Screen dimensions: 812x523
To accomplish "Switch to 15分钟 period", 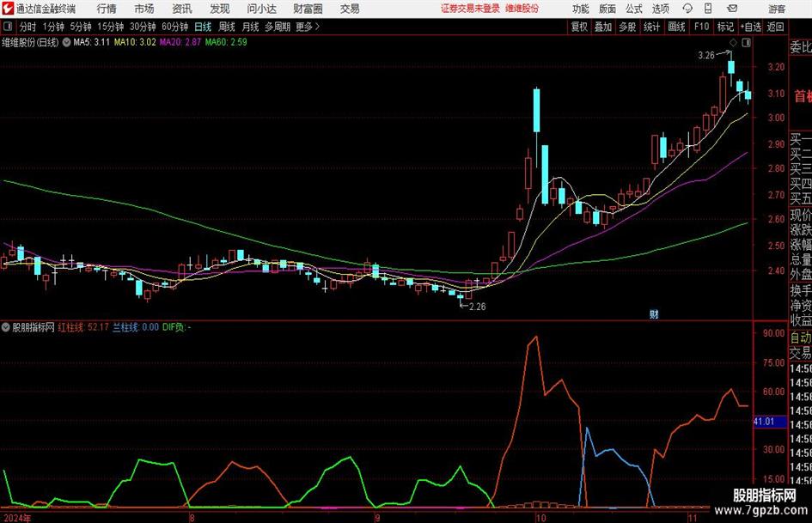I will [111, 27].
